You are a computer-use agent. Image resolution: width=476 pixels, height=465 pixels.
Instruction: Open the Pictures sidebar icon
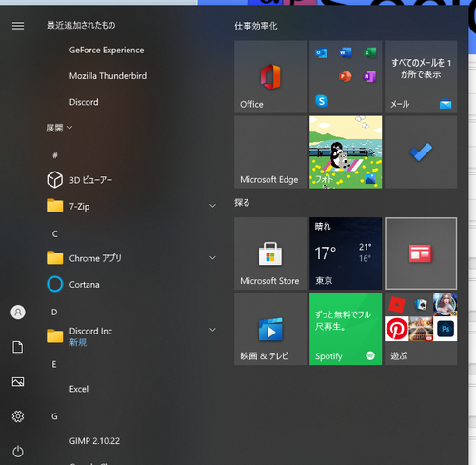tap(18, 381)
